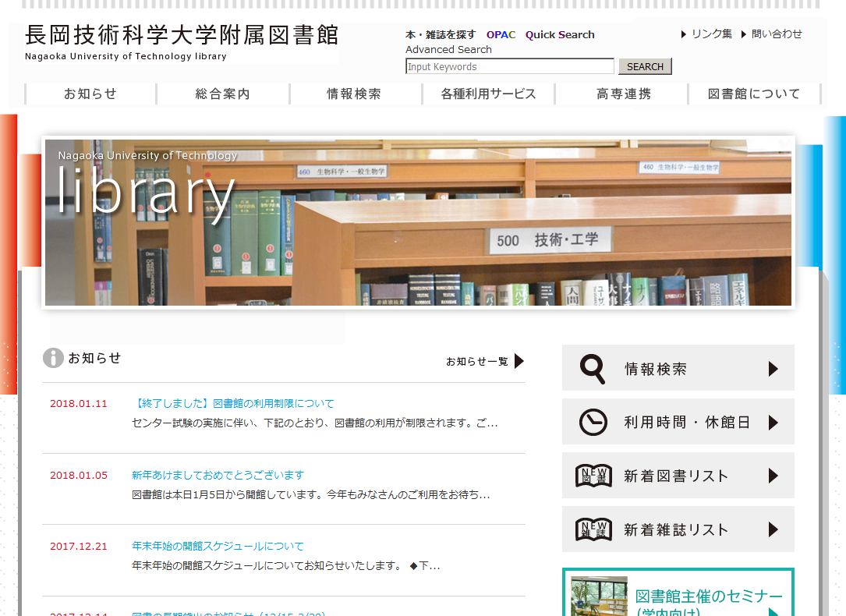The width and height of the screenshot is (846, 616).
Task: Open the 高専連携 menu
Action: (x=624, y=94)
